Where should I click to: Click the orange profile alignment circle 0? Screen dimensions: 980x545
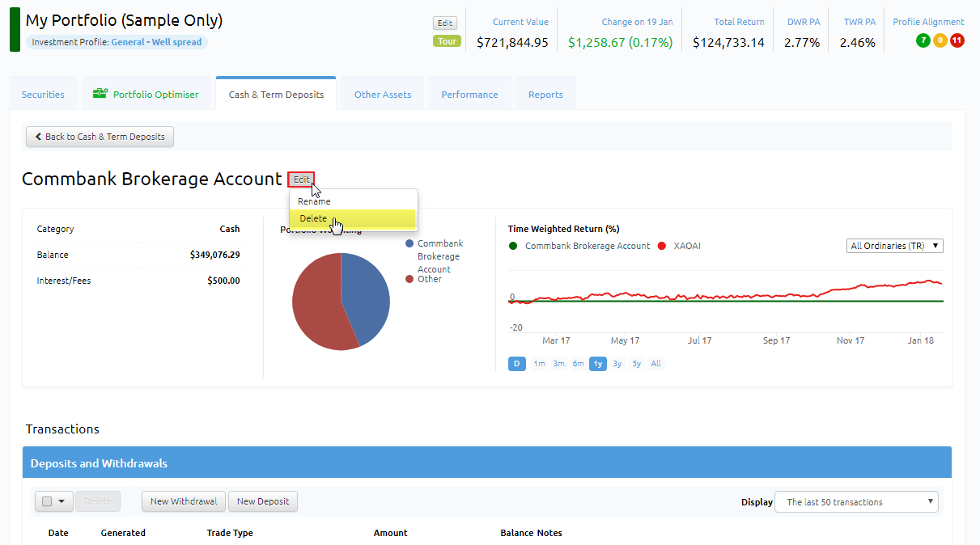coord(940,40)
